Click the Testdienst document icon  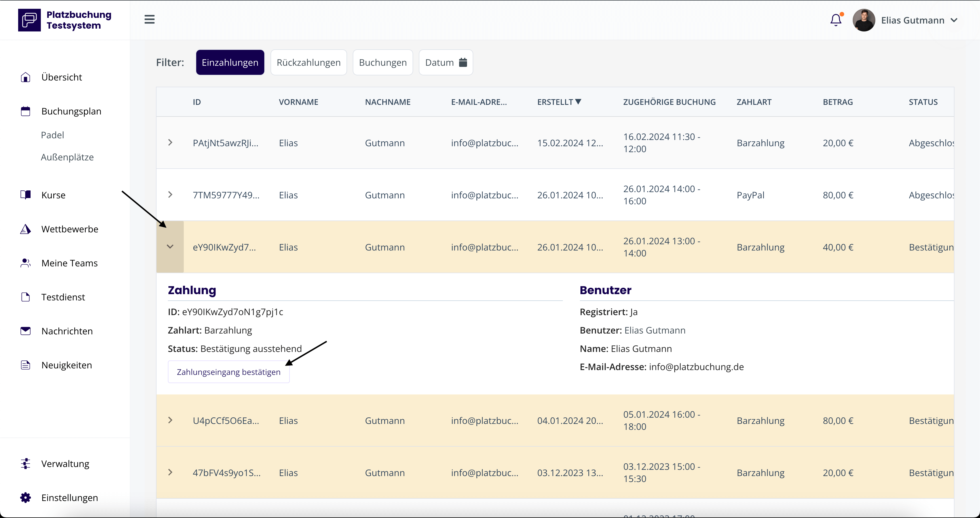click(x=26, y=297)
